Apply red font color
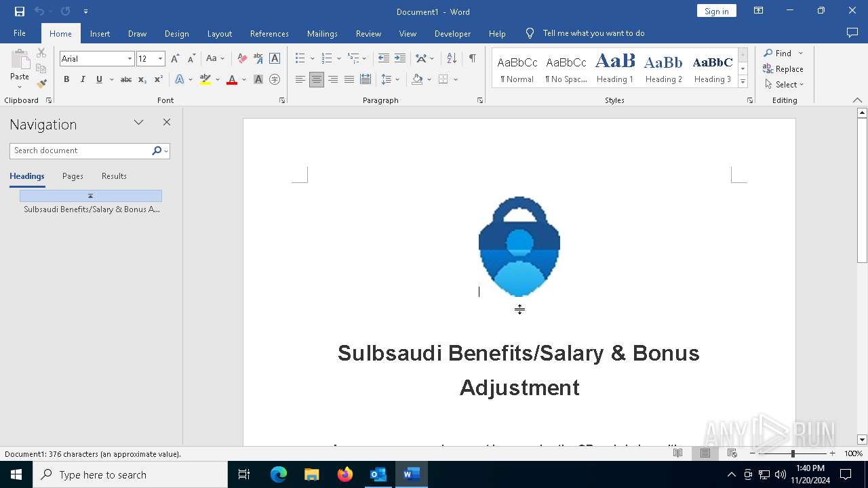868x488 pixels. pyautogui.click(x=232, y=79)
